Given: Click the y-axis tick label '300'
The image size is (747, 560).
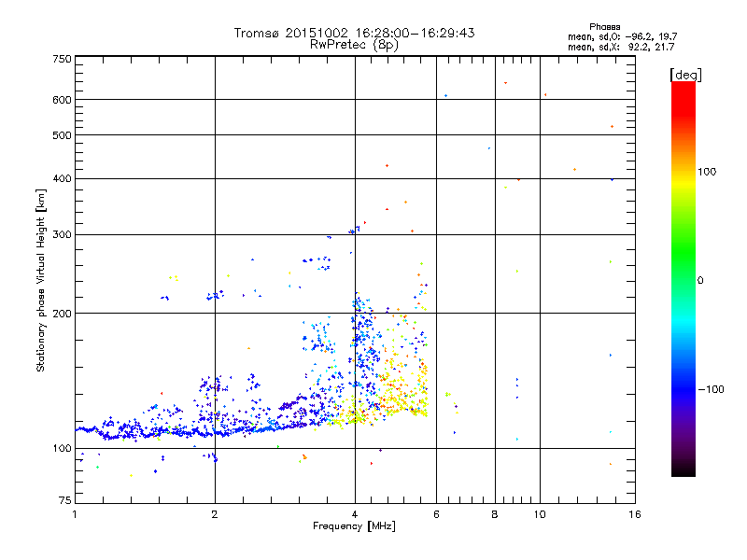Looking at the screenshot, I should pyautogui.click(x=62, y=235).
